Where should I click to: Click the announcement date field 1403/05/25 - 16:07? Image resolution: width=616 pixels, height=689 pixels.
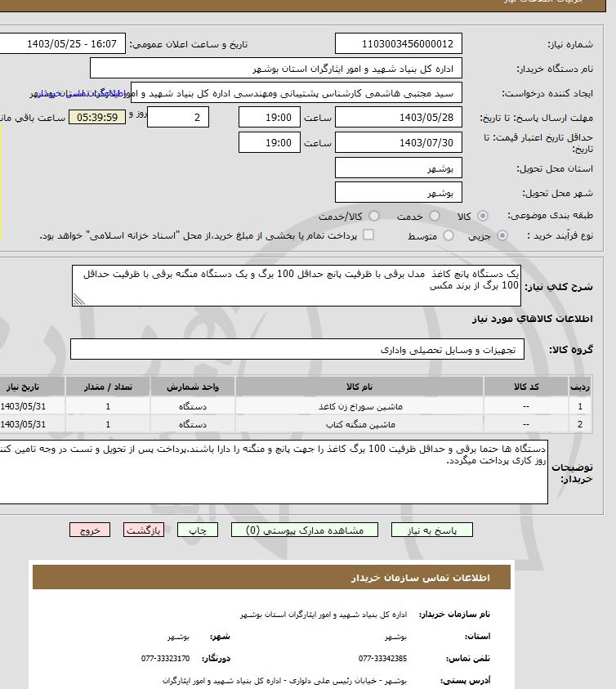pyautogui.click(x=61, y=43)
